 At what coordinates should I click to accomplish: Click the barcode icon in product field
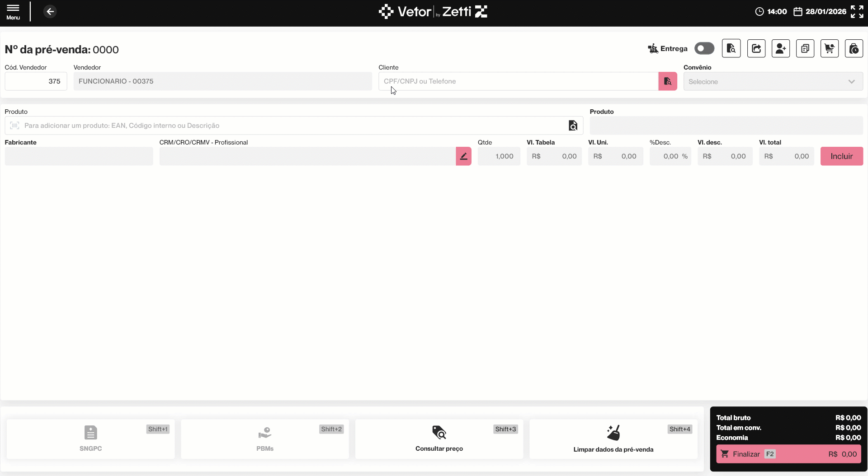[14, 126]
